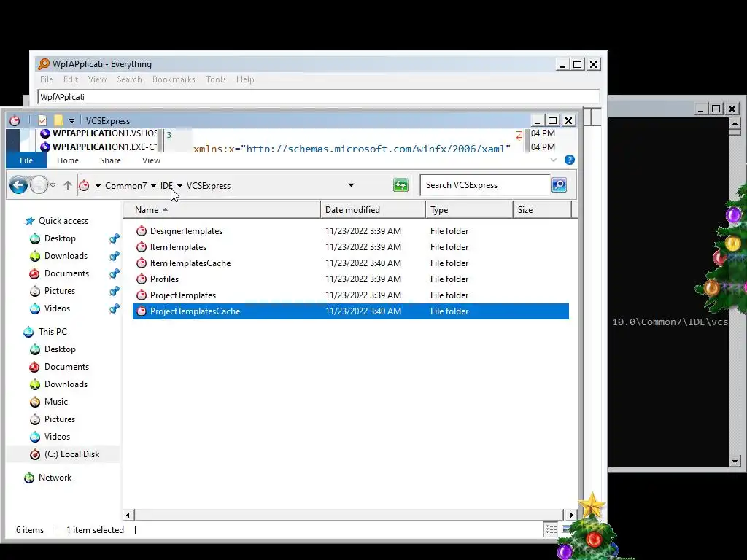
Task: Click the Everything app magnifier title icon
Action: click(x=44, y=64)
